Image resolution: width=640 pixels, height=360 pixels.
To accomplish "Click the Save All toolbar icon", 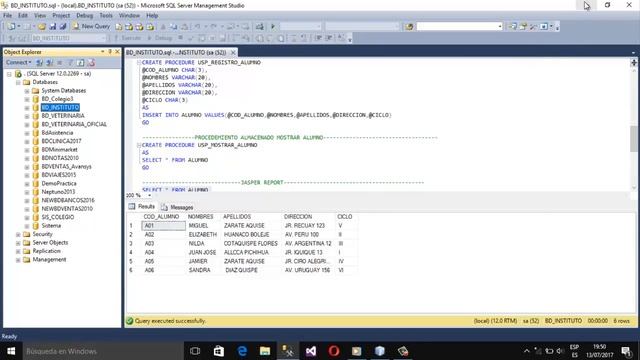I will tap(62, 27).
